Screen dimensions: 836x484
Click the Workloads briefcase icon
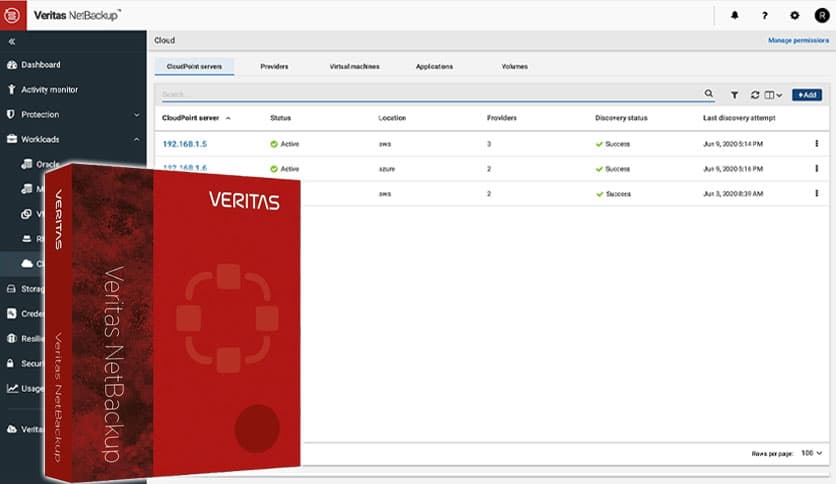pyautogui.click(x=12, y=139)
